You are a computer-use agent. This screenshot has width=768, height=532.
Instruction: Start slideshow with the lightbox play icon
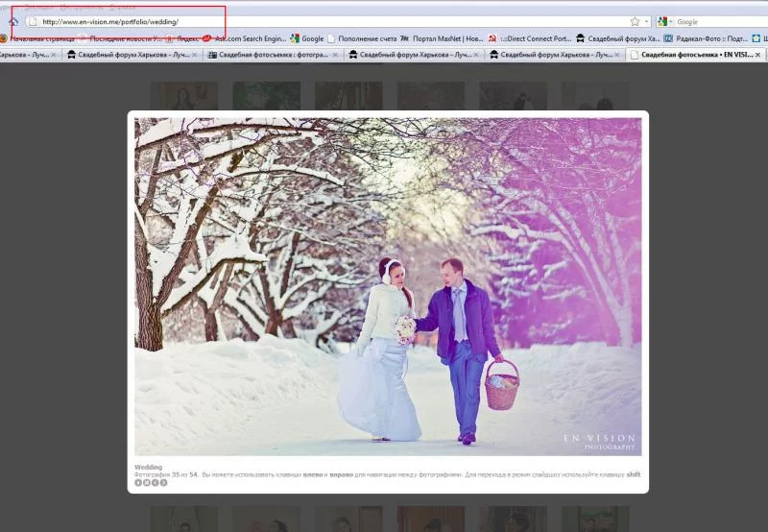click(138, 482)
